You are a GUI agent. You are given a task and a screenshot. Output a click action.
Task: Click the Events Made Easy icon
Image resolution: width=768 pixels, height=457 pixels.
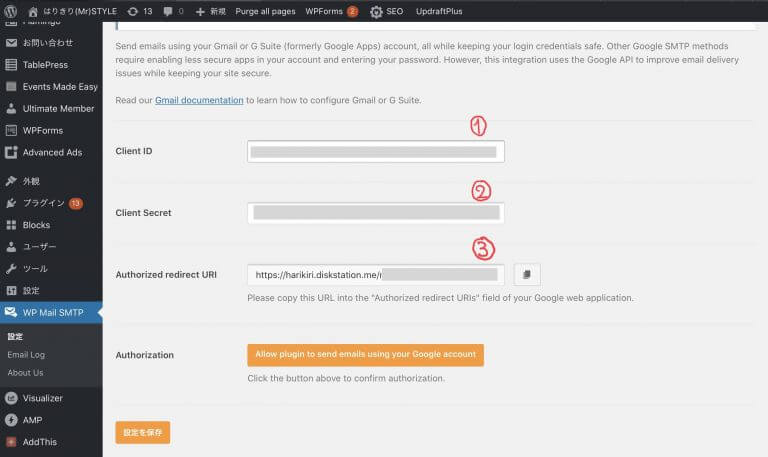point(11,87)
